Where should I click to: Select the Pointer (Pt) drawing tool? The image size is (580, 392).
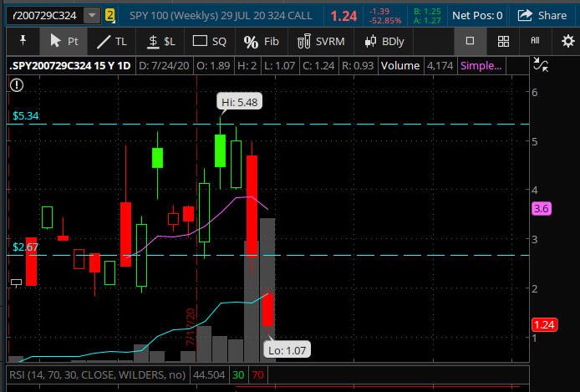(x=64, y=41)
